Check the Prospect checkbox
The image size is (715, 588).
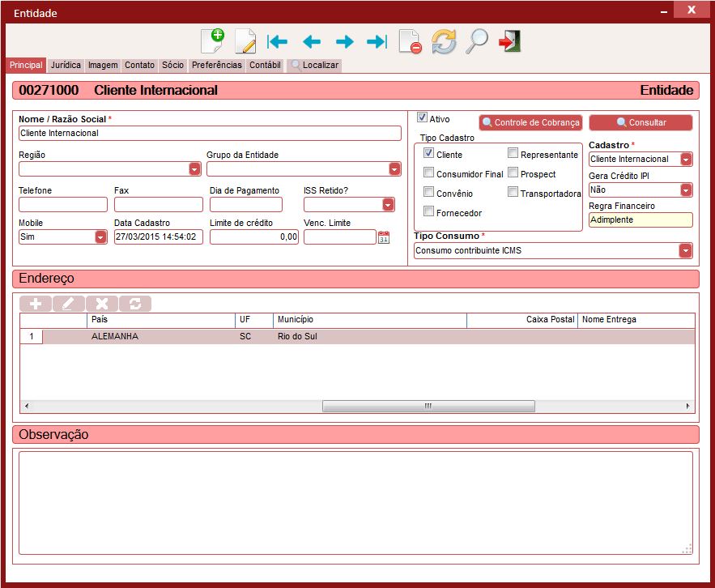[x=513, y=173]
